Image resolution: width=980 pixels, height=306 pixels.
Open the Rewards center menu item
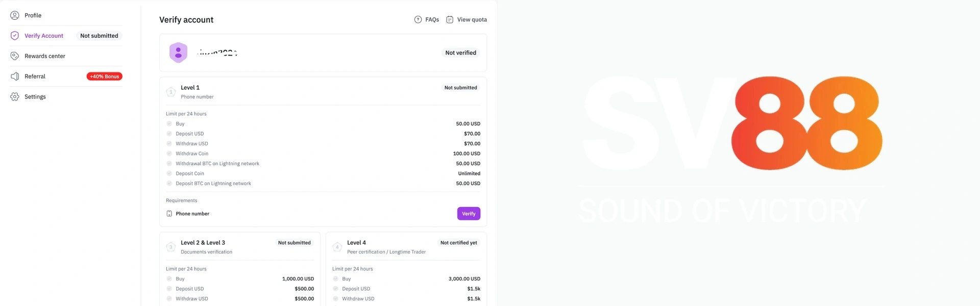click(x=45, y=56)
